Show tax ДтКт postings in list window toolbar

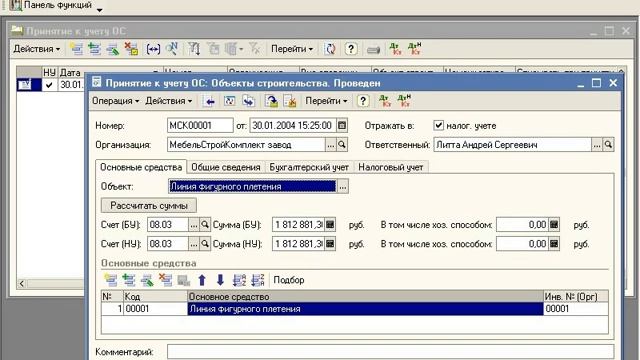[x=414, y=49]
